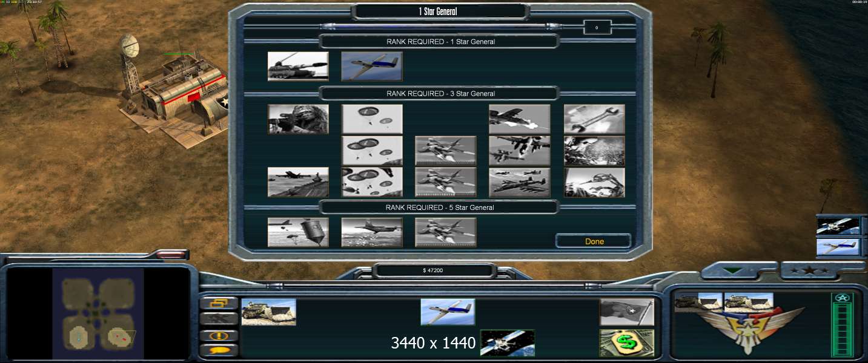This screenshot has width=868, height=363.
Task: Click the first Dozer in production queue
Action: [x=698, y=302]
